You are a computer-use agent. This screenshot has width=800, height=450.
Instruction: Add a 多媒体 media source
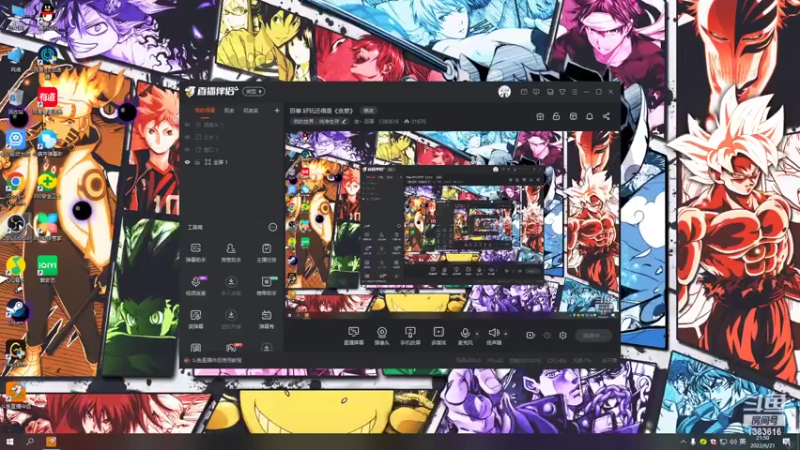click(438, 336)
